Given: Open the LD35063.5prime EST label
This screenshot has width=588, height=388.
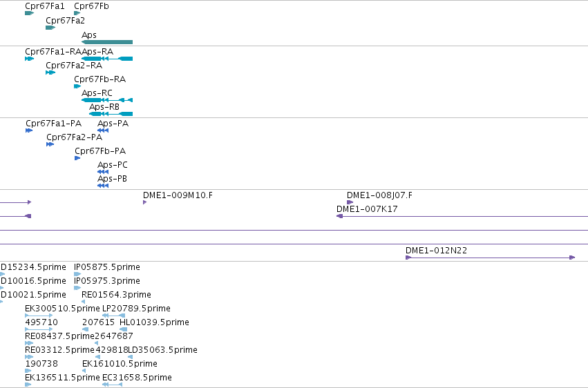Looking at the screenshot, I should click(163, 350).
